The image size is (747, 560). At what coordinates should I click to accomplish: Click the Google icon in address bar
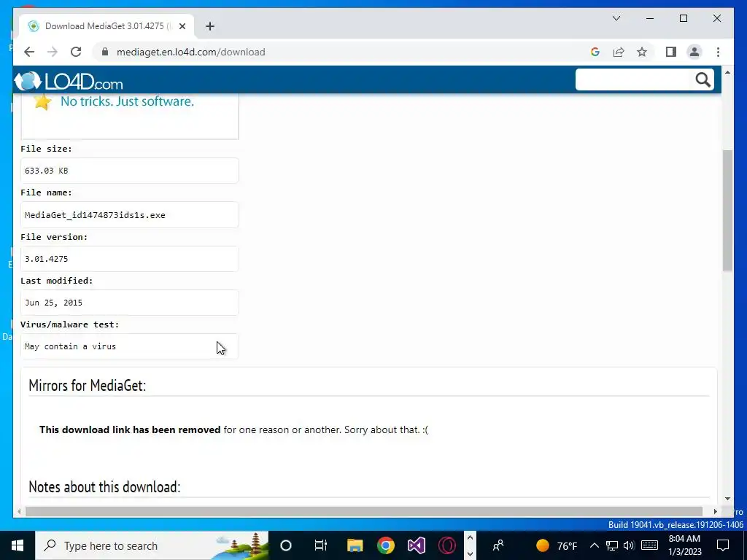[595, 52]
